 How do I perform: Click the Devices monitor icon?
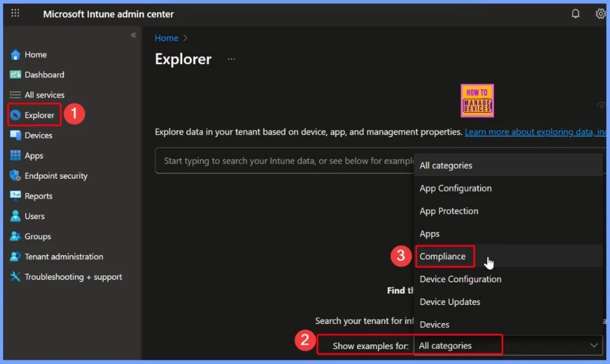pos(15,135)
